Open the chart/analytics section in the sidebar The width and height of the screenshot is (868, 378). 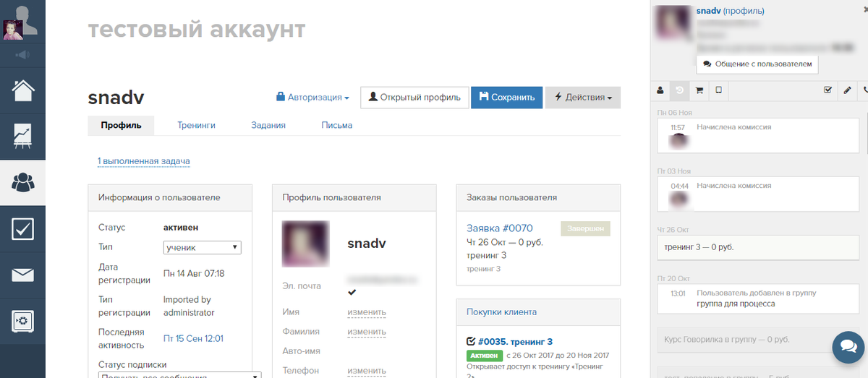pos(22,137)
